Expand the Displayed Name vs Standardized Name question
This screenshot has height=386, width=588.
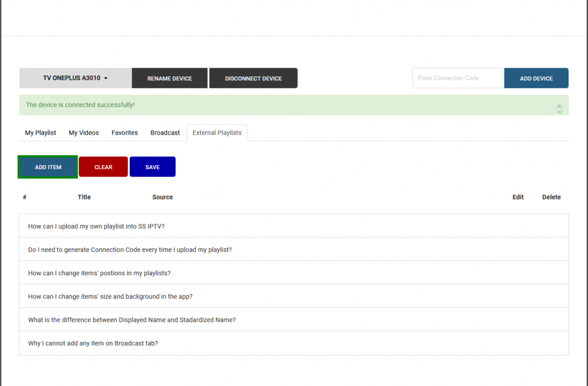(132, 320)
